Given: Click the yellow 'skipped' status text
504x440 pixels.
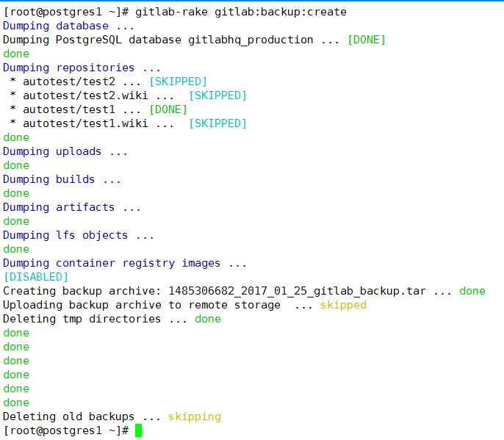Looking at the screenshot, I should point(343,305).
